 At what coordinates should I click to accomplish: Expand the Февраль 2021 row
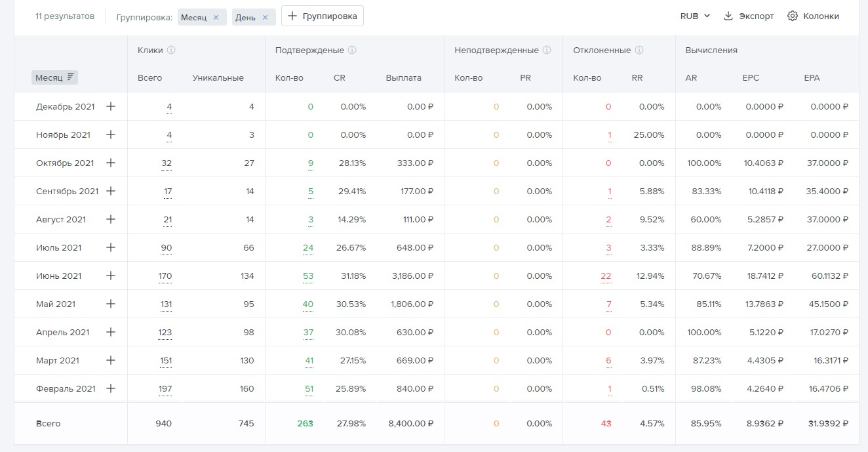coord(111,388)
